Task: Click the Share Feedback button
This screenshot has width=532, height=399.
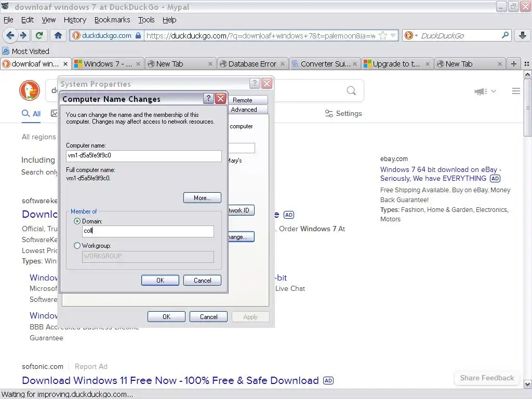Action: point(487,378)
